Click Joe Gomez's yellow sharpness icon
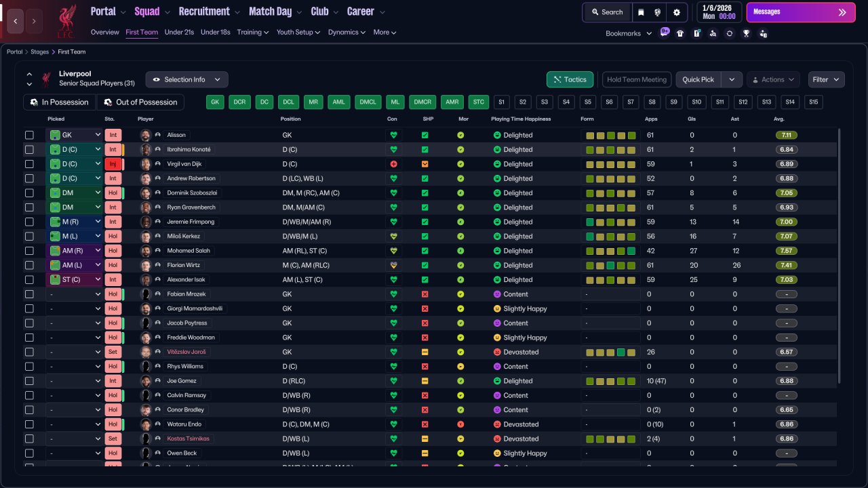 (425, 381)
